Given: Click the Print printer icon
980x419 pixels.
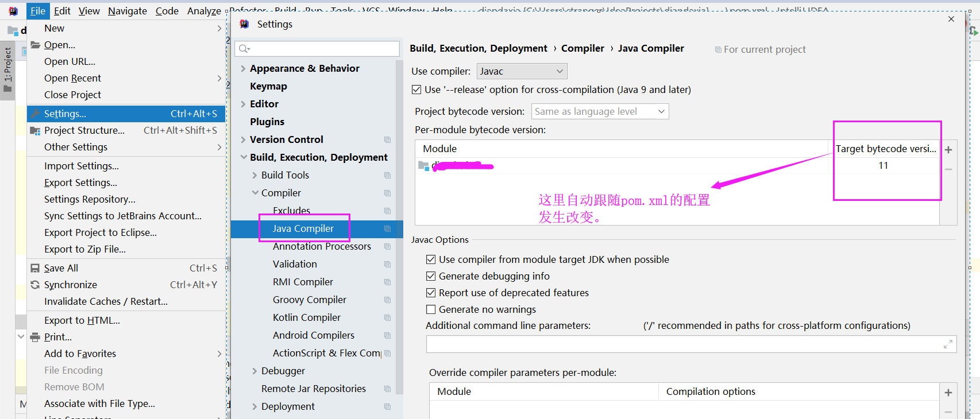Looking at the screenshot, I should click(36, 337).
